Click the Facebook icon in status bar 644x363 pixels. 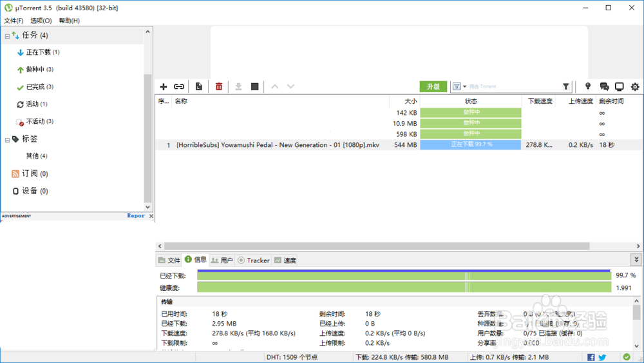click(591, 357)
